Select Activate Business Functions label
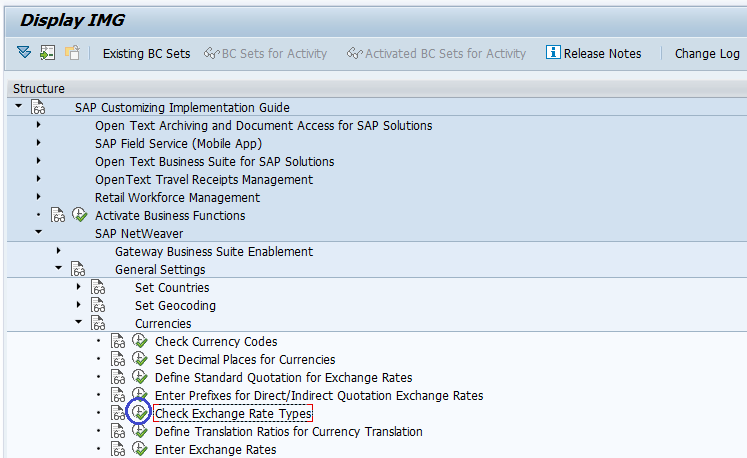Viewport: 747px width, 458px height. point(170,215)
